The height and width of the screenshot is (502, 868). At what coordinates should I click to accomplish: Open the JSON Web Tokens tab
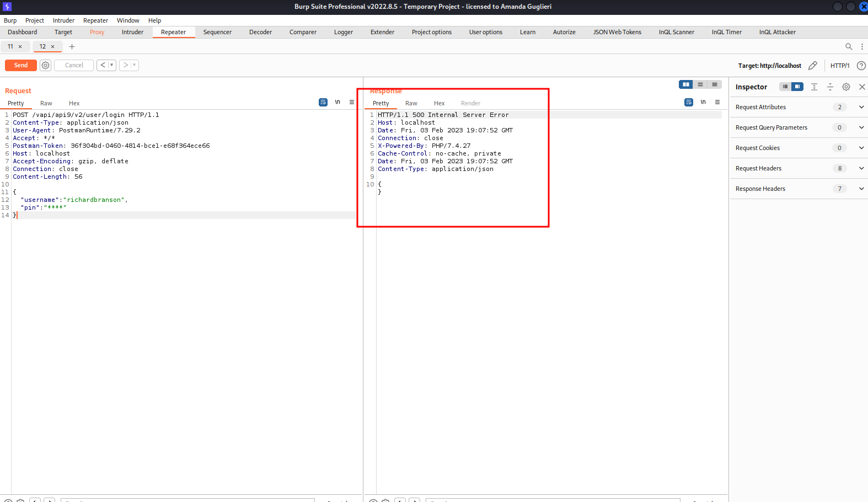(x=617, y=32)
